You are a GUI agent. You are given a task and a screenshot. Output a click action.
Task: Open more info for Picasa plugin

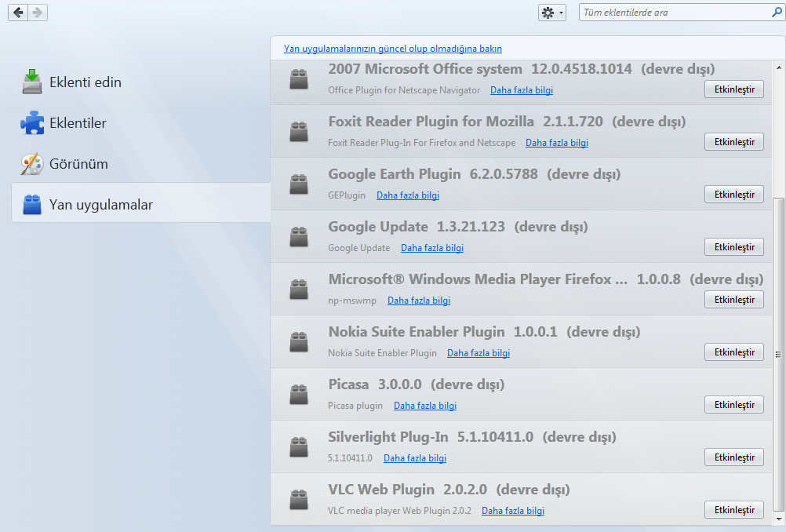425,406
